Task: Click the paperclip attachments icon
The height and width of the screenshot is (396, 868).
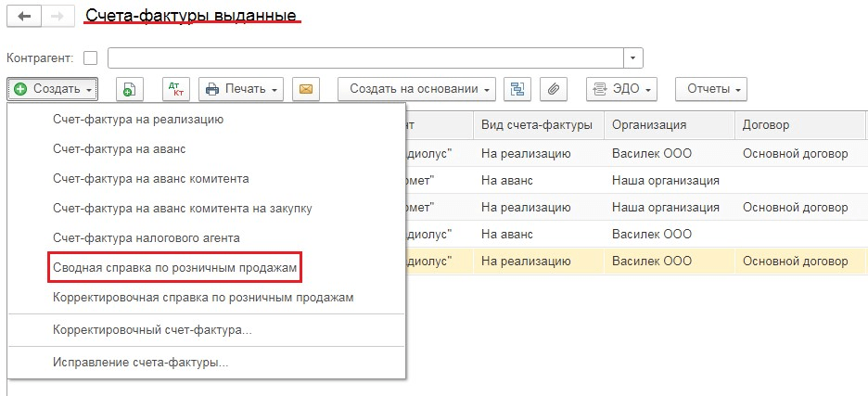Action: pyautogui.click(x=553, y=89)
